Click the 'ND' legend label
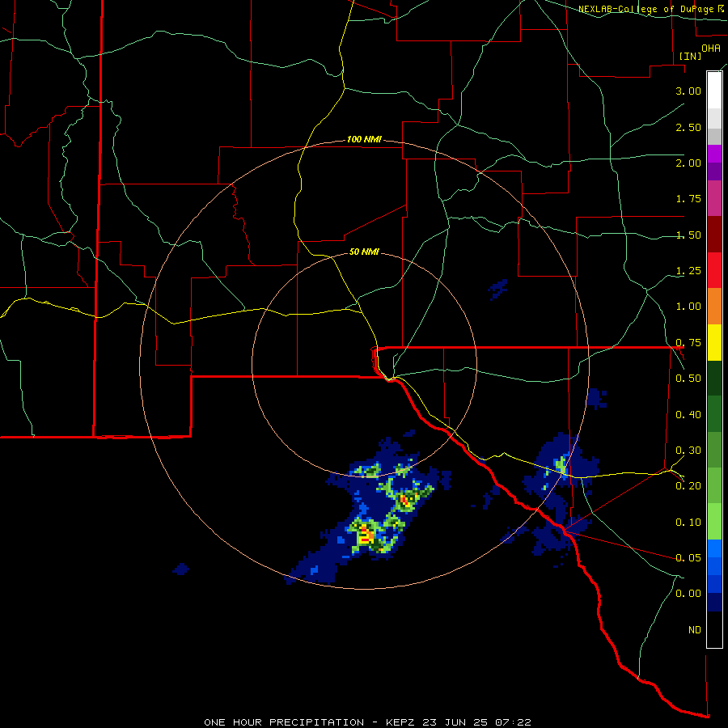Image resolution: width=728 pixels, height=728 pixels. coord(695,630)
